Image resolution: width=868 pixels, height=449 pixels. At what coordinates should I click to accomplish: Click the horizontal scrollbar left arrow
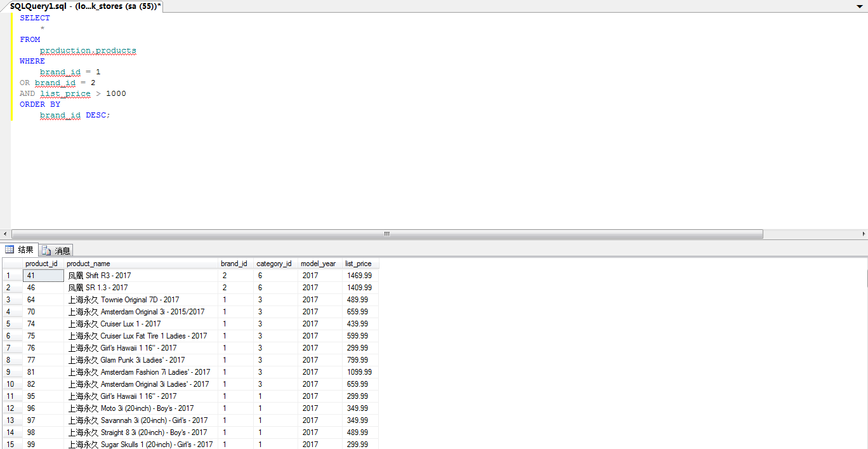click(5, 234)
